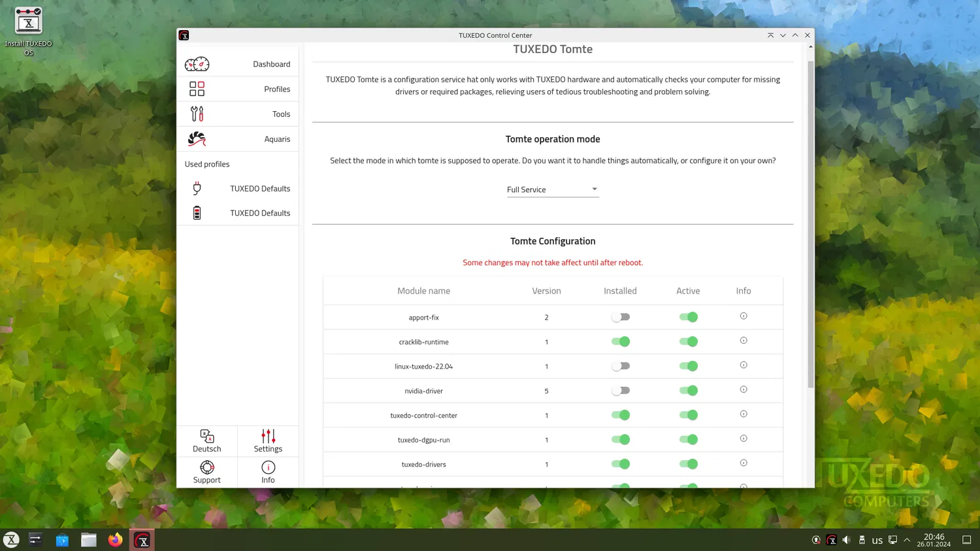Screen dimensions: 980x551
Task: Click the window menu icon in the title bar
Action: tap(184, 35)
